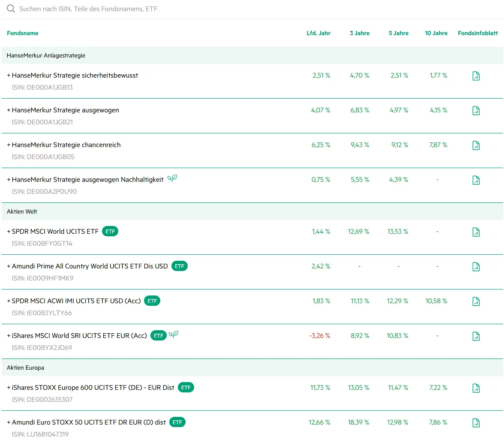The image size is (504, 443).
Task: Open factsheet for iShares MSCI World SRI
Action: point(476,336)
